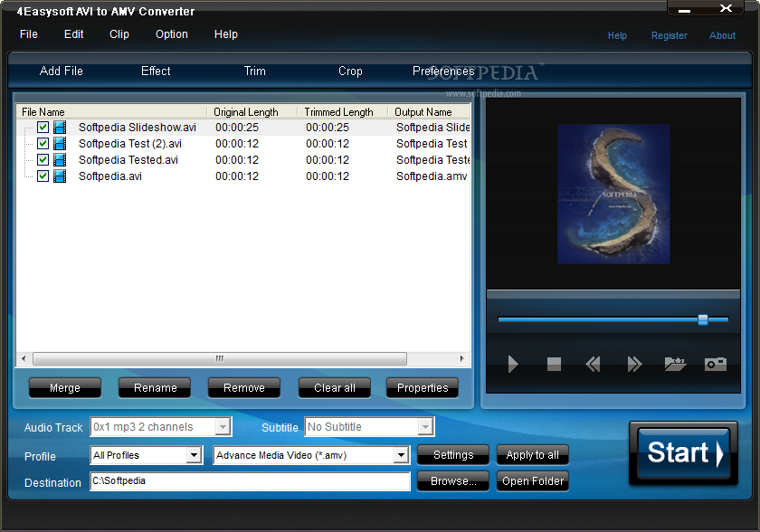
Task: Open the Effect tool
Action: pos(156,71)
